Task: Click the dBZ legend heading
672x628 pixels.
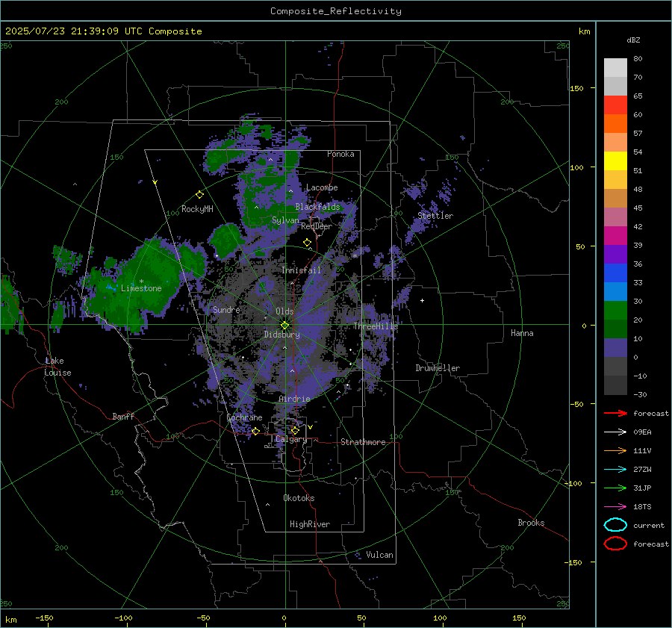Action: click(633, 40)
